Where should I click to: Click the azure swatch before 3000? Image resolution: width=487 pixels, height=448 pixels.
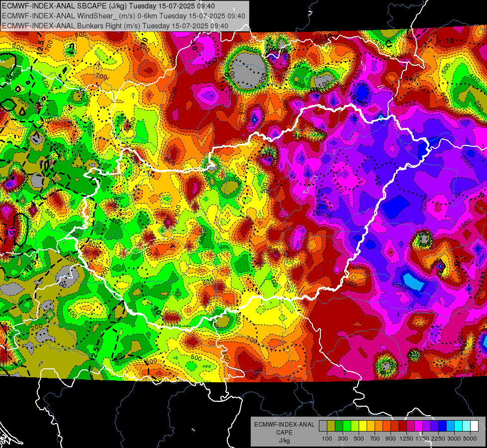[451, 426]
